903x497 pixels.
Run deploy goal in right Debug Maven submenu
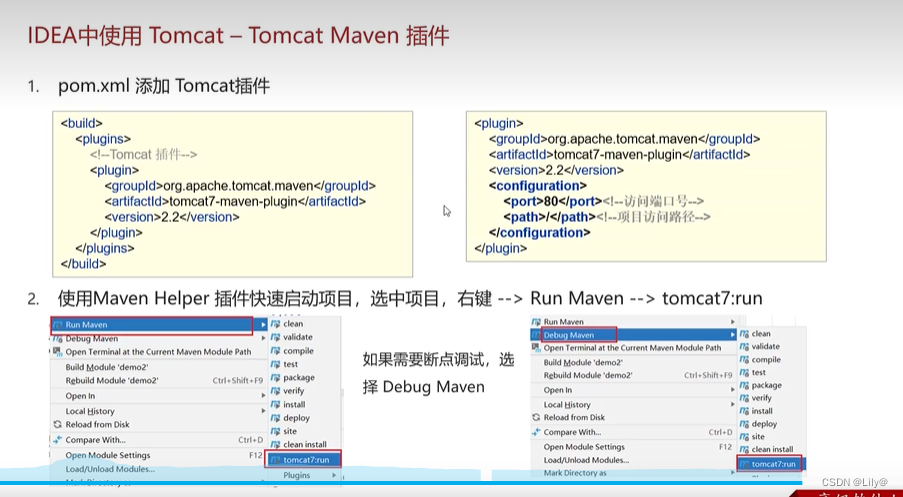coord(764,424)
